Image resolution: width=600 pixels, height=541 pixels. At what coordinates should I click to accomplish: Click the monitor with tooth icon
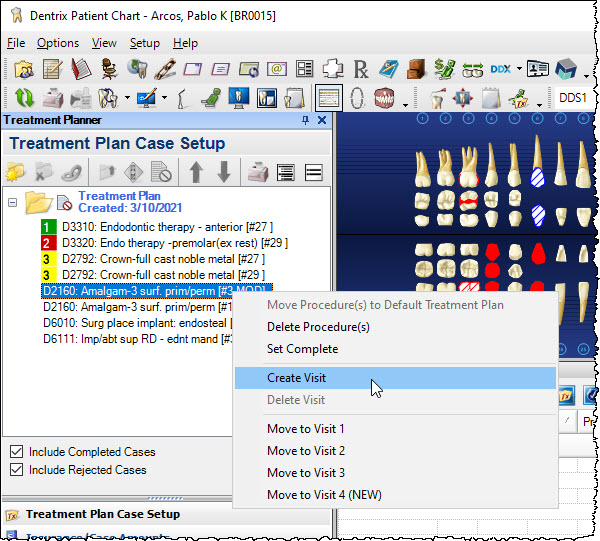(x=239, y=98)
